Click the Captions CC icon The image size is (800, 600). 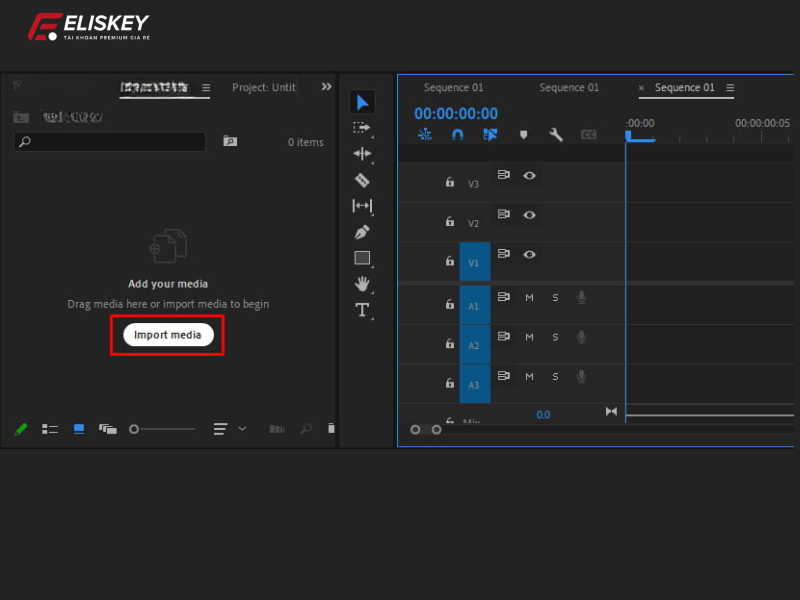587,133
